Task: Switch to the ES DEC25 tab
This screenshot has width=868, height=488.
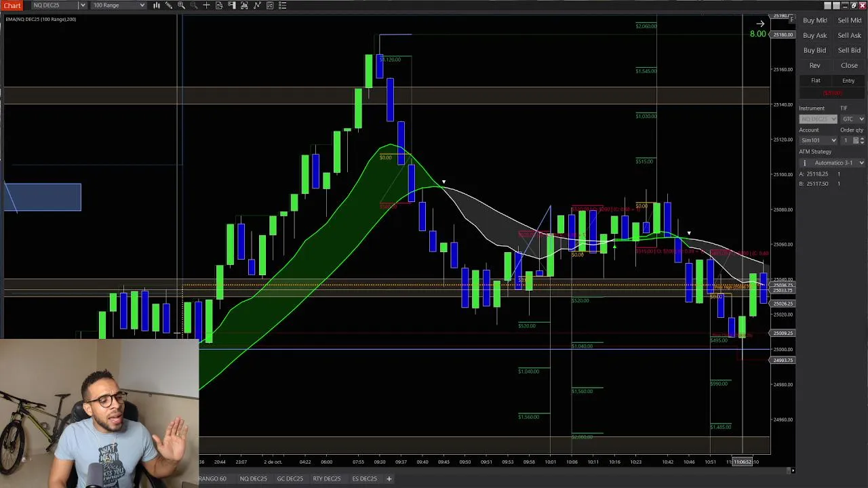Action: 364,479
